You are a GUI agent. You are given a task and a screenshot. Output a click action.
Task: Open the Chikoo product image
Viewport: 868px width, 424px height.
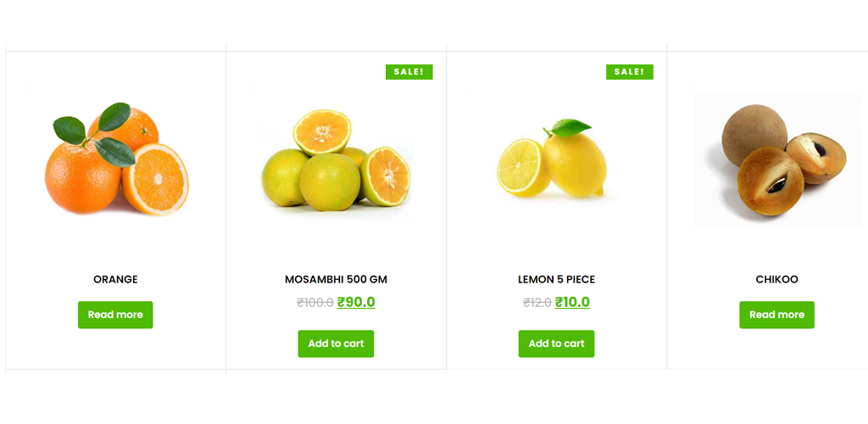coord(776,160)
